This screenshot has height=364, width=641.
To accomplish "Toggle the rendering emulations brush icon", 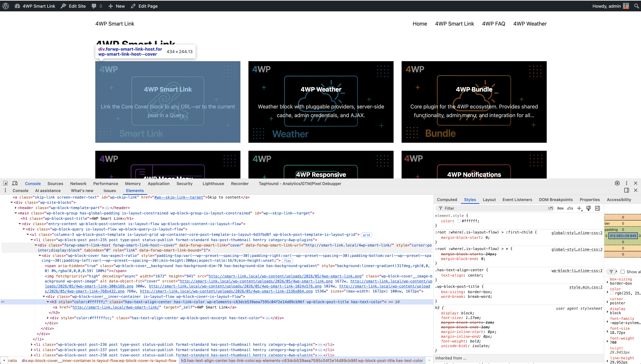I will 589,208.
